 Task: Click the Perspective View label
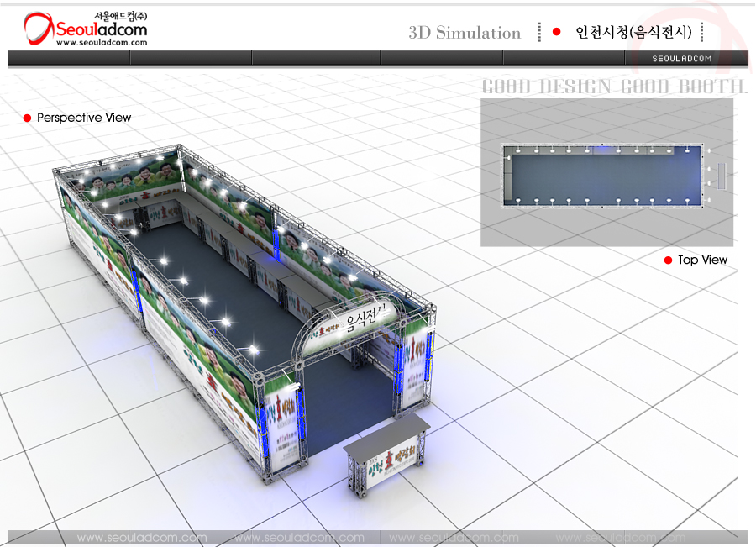(84, 118)
